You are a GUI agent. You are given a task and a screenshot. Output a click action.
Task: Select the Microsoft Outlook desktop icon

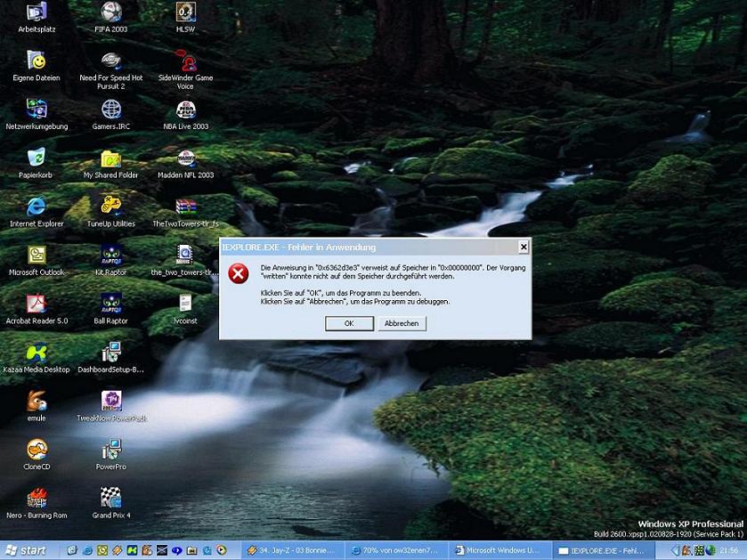(37, 261)
